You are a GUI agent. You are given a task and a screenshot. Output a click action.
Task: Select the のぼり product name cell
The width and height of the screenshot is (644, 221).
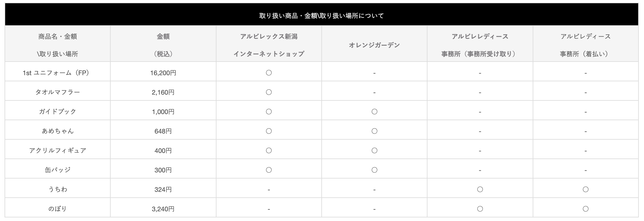[58, 209]
